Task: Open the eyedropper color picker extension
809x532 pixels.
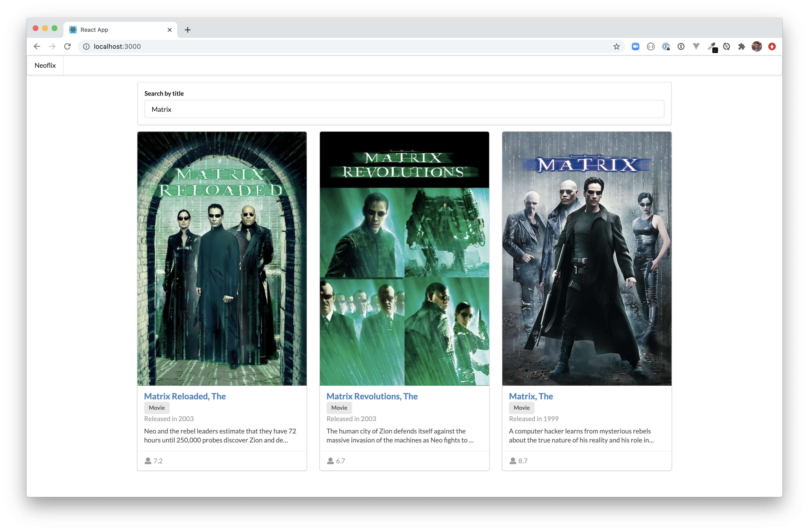Action: click(x=711, y=46)
